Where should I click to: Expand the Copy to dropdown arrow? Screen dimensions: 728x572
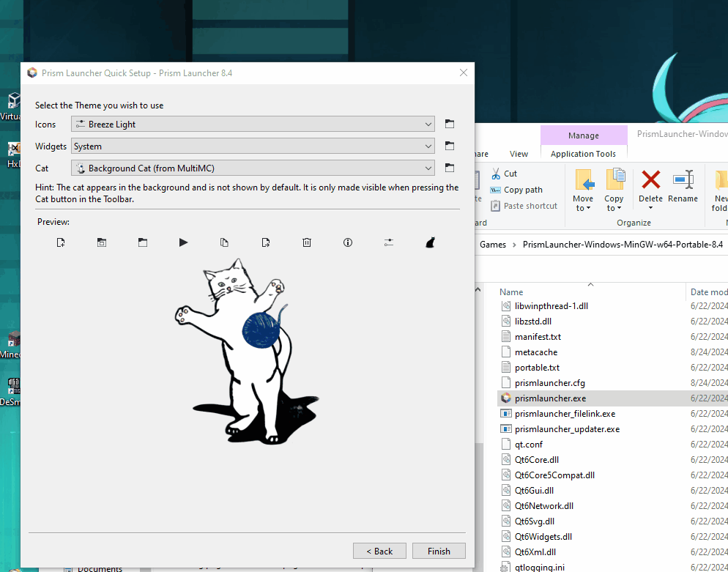coord(619,209)
